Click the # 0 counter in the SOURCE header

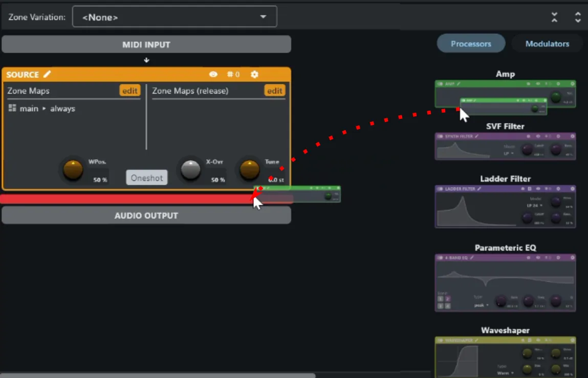(x=233, y=74)
